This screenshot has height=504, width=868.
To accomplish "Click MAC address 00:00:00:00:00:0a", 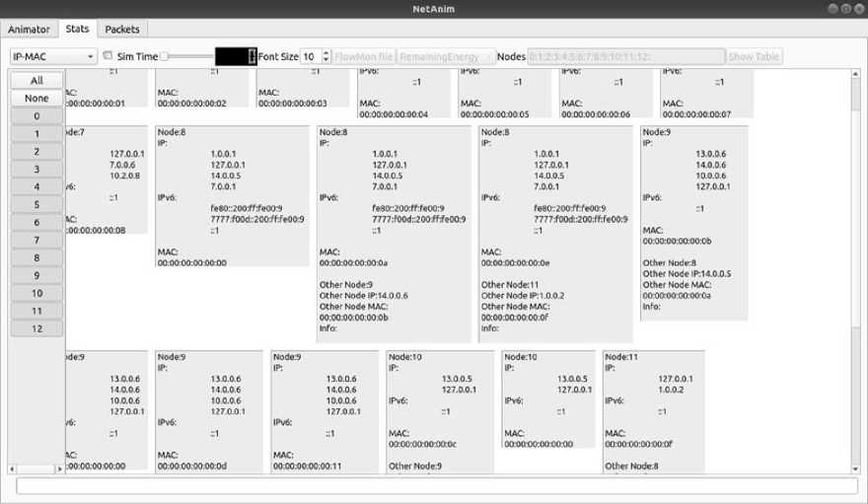I will tap(353, 262).
